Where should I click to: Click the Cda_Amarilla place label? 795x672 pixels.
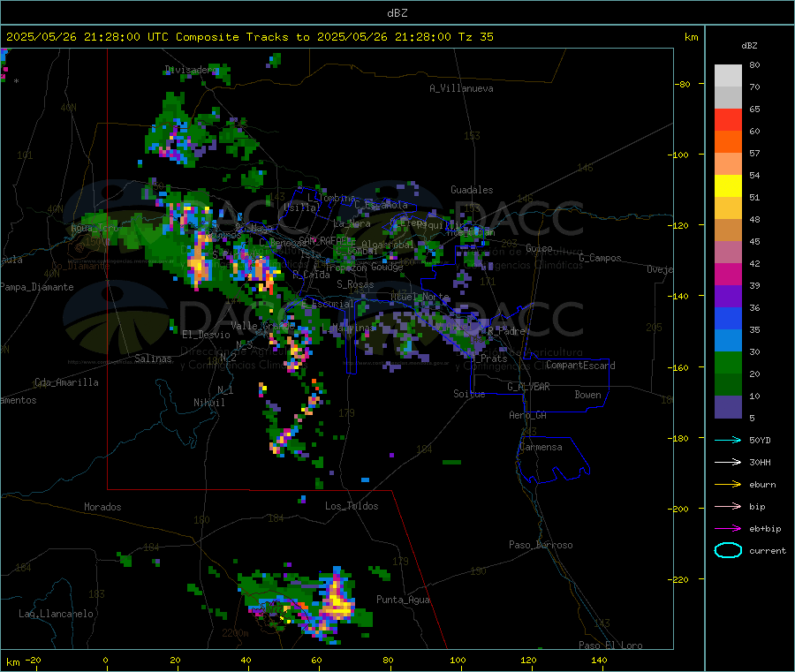click(x=66, y=382)
